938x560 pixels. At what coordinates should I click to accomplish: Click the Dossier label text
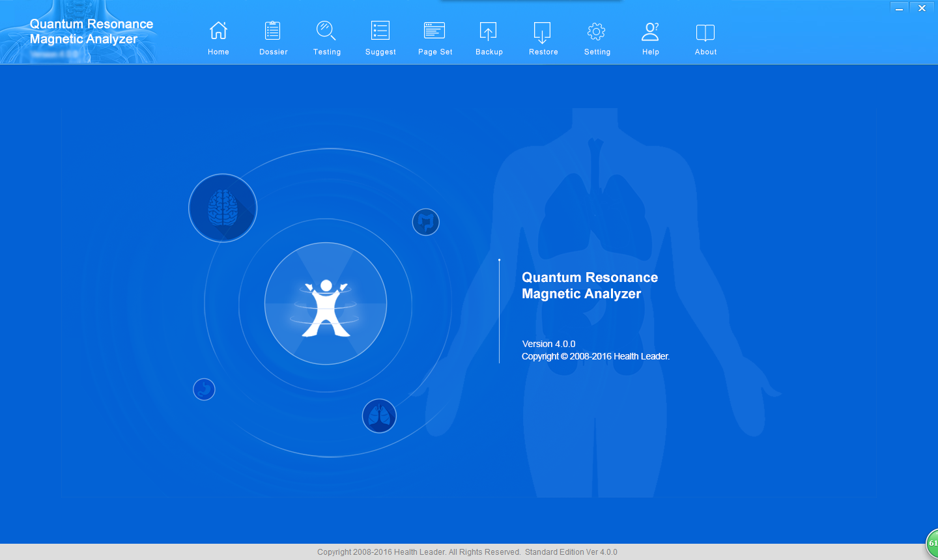pos(273,52)
